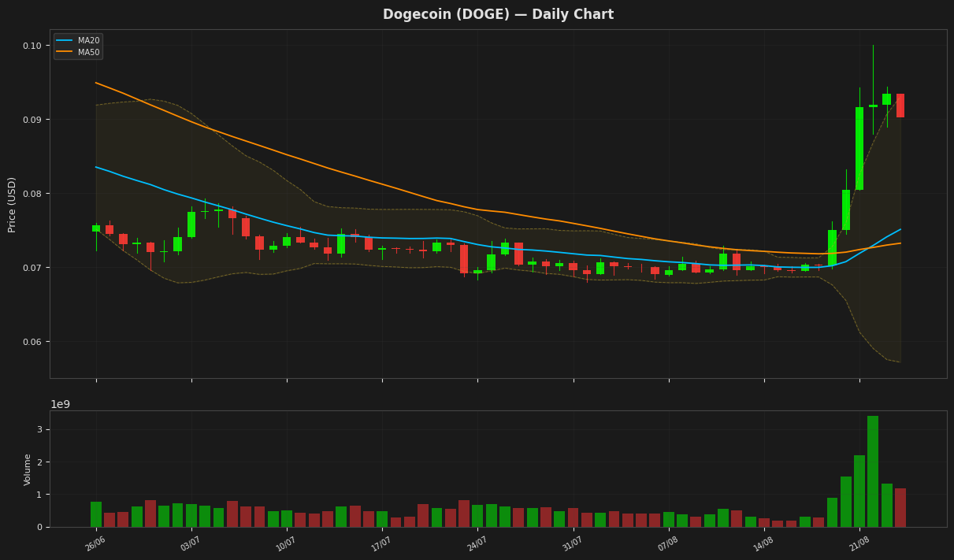
Task: Select the 03/07 date label
Action: 191,543
